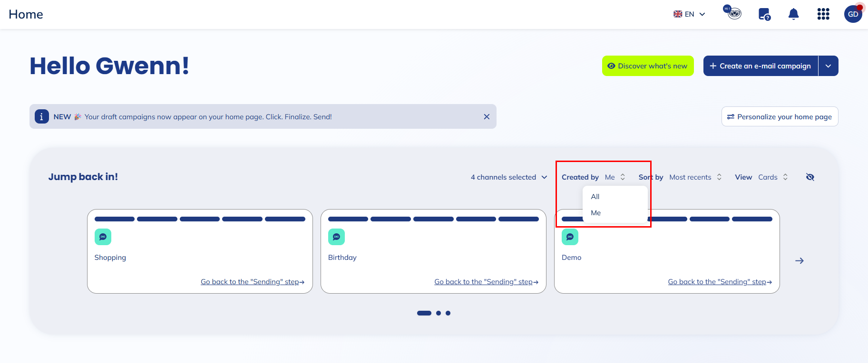Expand the create campaign dropdown arrow
Viewport: 868px width, 363px height.
click(829, 66)
